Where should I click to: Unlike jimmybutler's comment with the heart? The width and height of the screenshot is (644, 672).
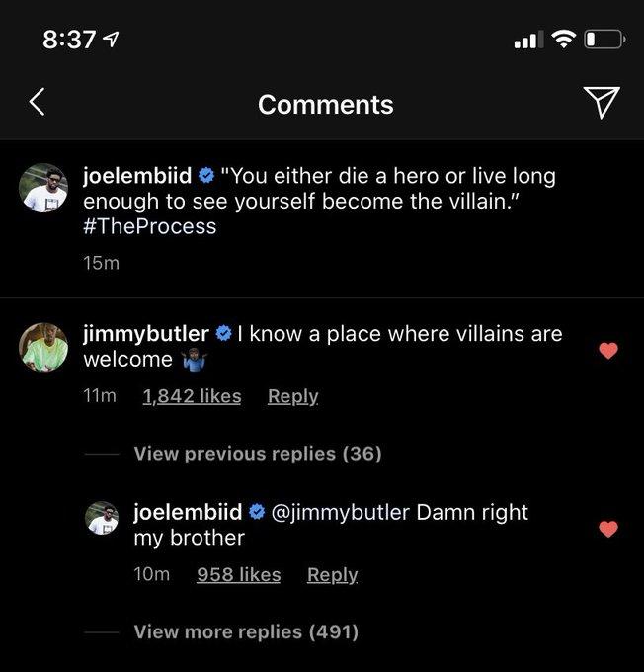coord(608,350)
